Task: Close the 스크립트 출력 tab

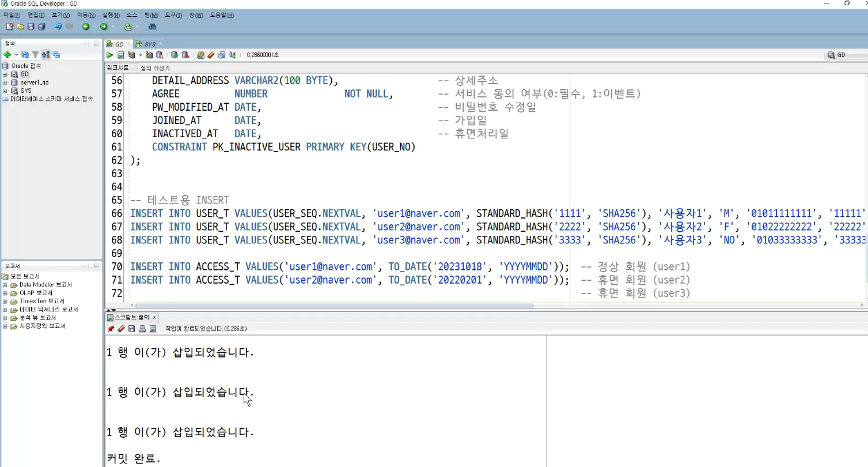Action: click(x=154, y=318)
